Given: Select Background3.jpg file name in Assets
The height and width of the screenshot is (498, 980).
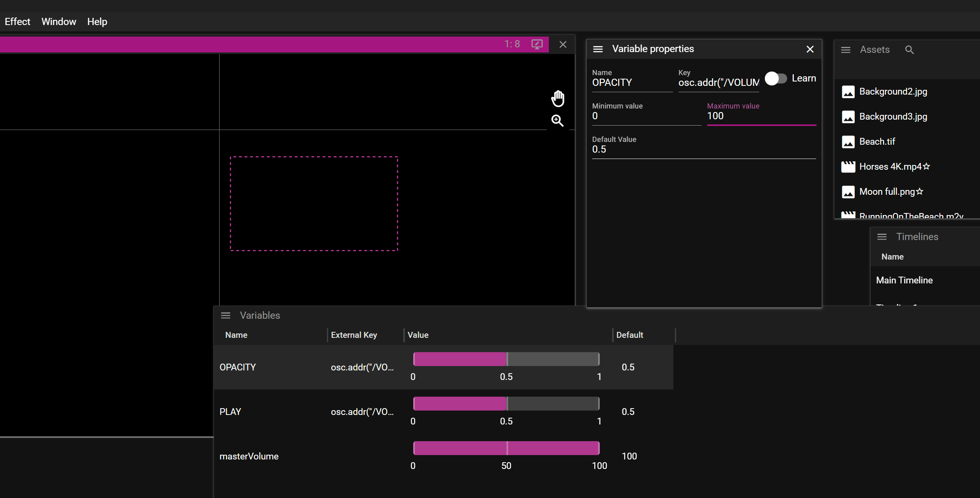Looking at the screenshot, I should (893, 117).
